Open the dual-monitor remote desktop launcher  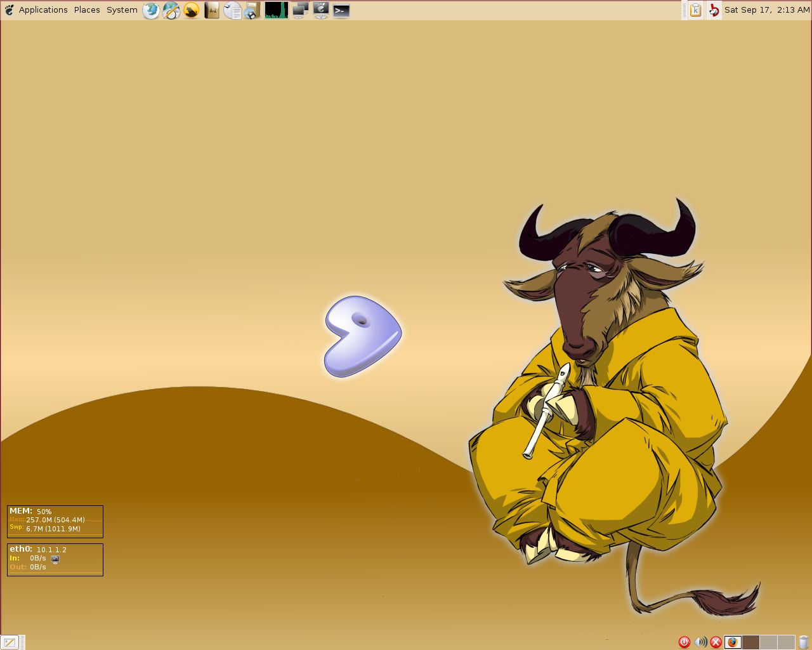tap(300, 10)
